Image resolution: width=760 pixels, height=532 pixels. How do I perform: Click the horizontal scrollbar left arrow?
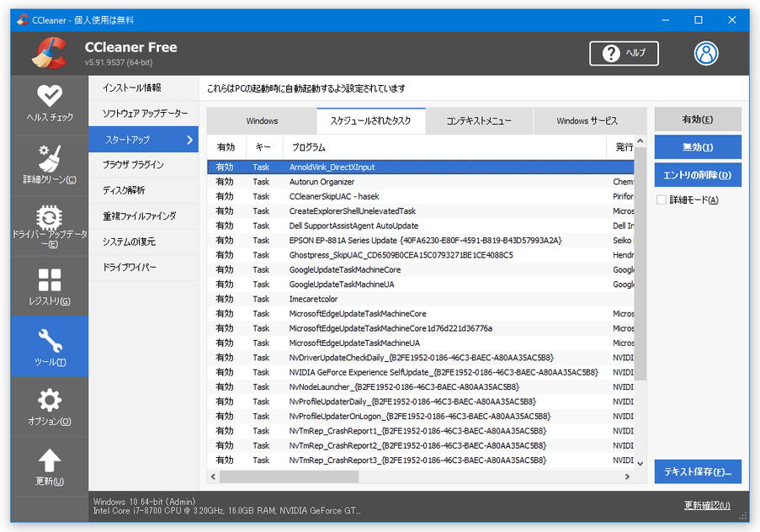[x=213, y=476]
